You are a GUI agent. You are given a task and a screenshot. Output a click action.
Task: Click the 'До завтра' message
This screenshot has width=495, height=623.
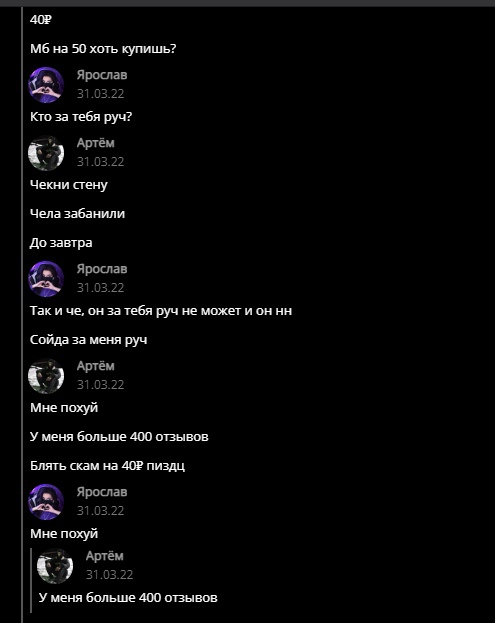tap(61, 243)
